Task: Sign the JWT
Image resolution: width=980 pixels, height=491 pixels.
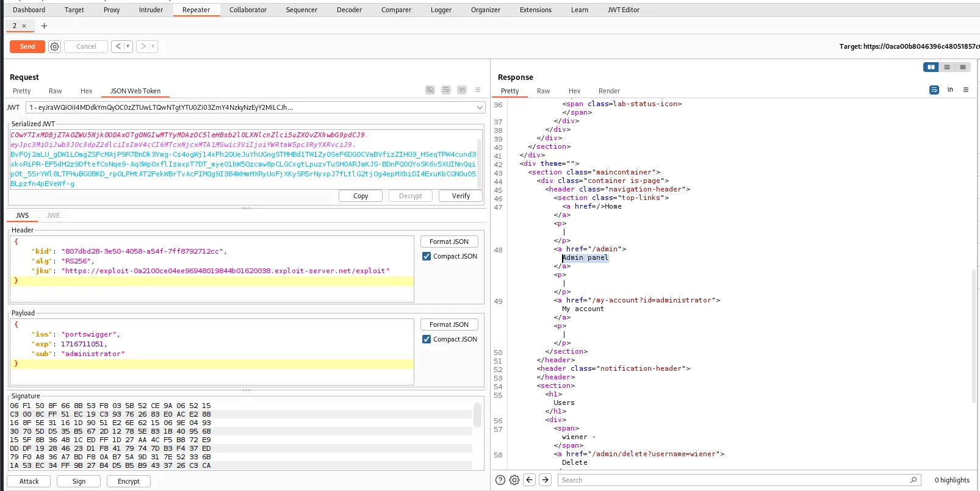Action: click(x=79, y=481)
